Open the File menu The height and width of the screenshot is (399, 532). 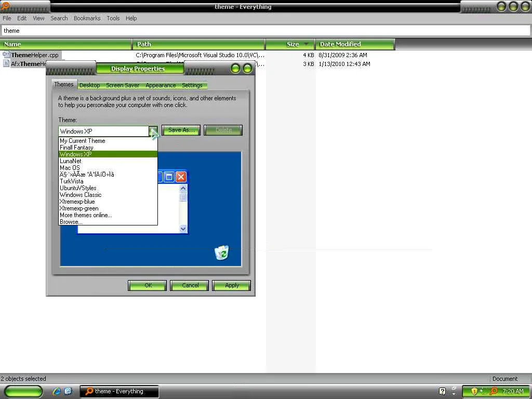point(7,18)
